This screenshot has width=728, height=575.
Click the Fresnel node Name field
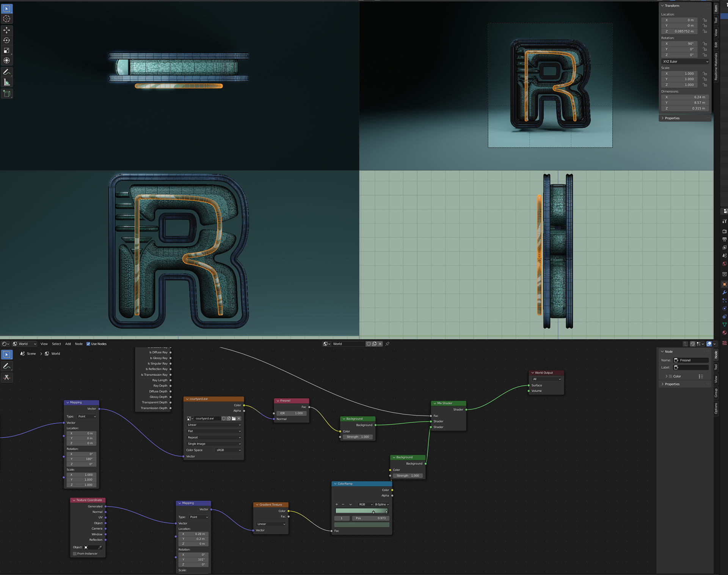pyautogui.click(x=691, y=360)
